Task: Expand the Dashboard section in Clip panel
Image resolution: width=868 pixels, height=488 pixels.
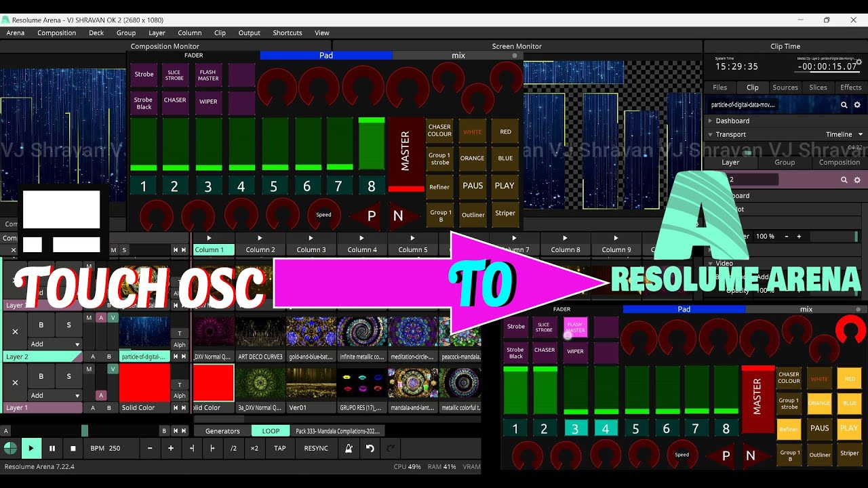Action: (711, 121)
